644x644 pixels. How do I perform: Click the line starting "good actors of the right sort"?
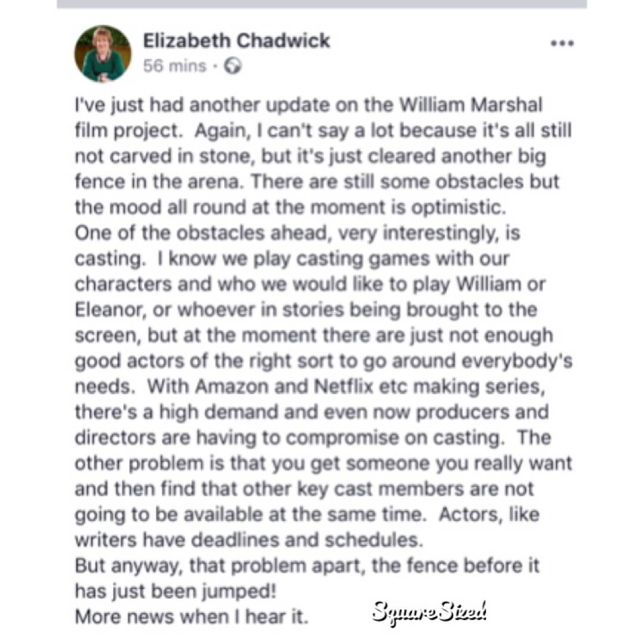pos(323,361)
